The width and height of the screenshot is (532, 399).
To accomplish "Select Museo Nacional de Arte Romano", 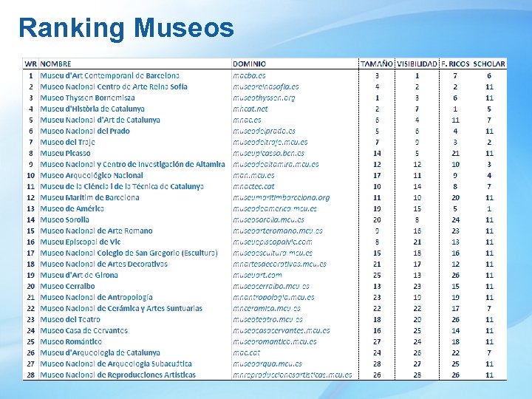I will point(96,231).
